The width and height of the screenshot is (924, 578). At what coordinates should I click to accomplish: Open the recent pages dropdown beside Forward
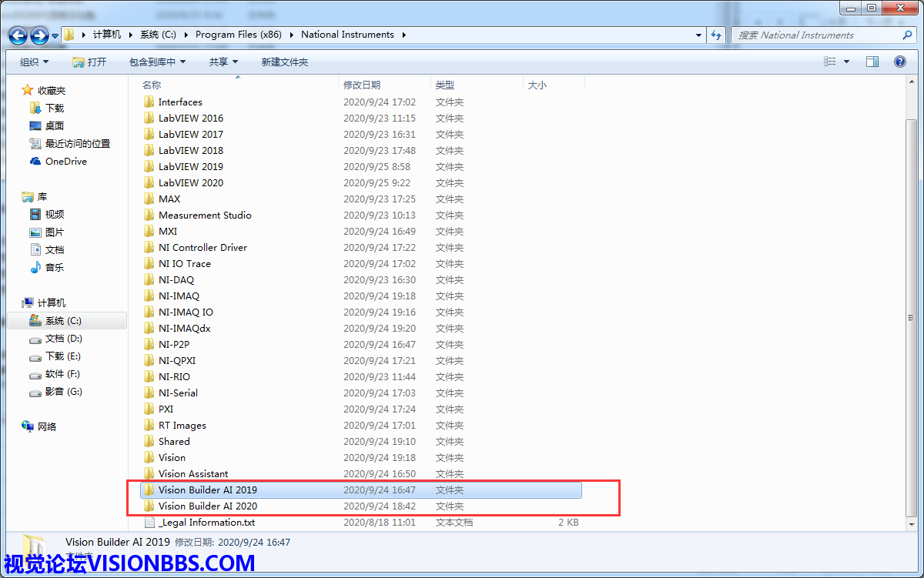pyautogui.click(x=55, y=35)
